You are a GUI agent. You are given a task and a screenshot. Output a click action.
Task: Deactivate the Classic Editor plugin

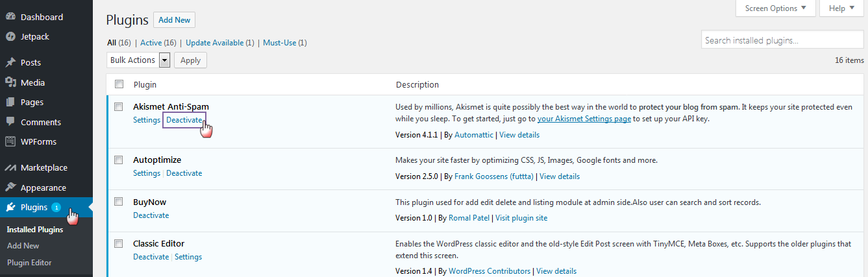(151, 257)
